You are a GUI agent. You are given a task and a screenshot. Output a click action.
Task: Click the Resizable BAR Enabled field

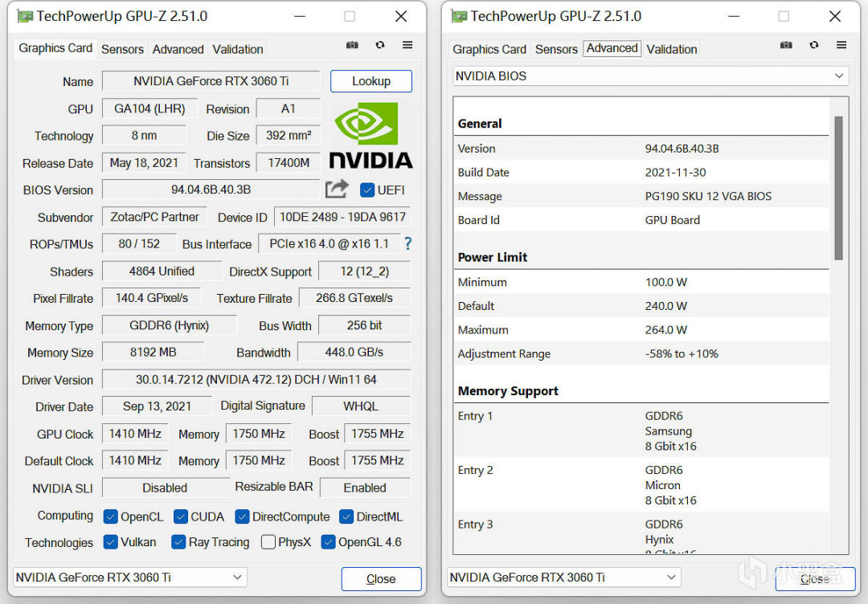(x=365, y=488)
